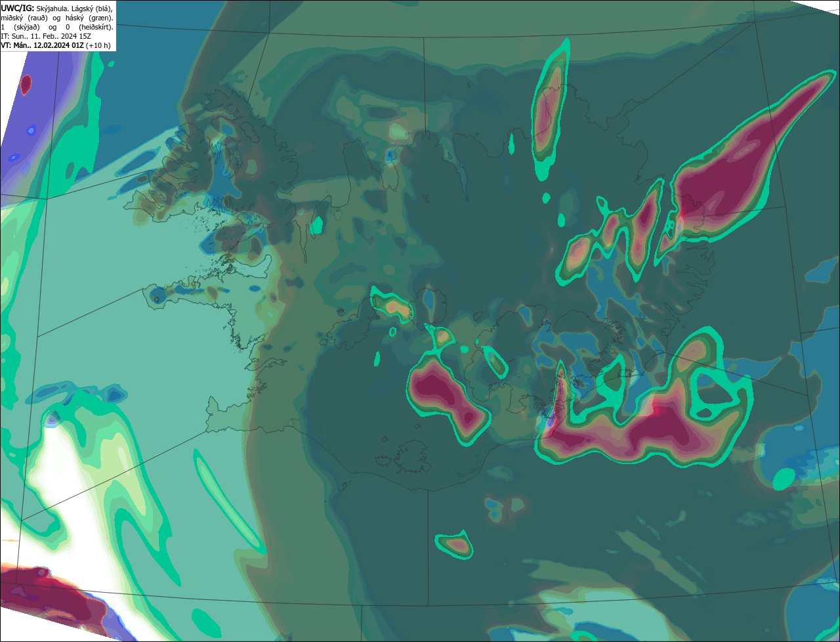Click the "UWC/IG:" title label
The image size is (840, 642).
point(18,9)
